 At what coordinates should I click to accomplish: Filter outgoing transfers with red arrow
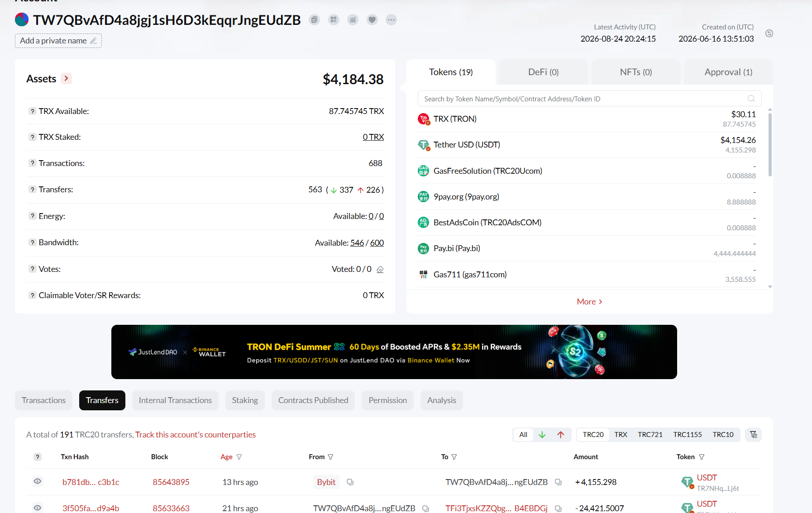click(560, 435)
